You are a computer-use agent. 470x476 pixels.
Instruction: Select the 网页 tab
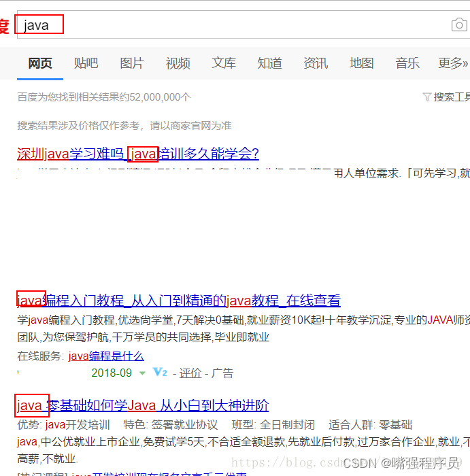pyautogui.click(x=40, y=63)
